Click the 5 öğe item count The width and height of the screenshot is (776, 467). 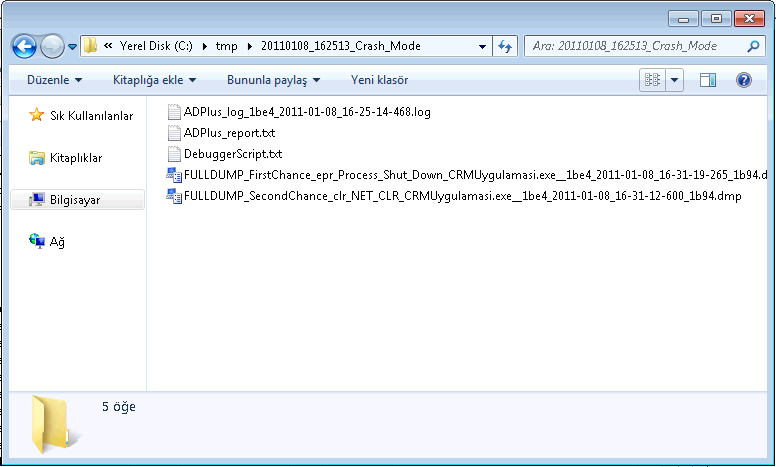pyautogui.click(x=119, y=407)
